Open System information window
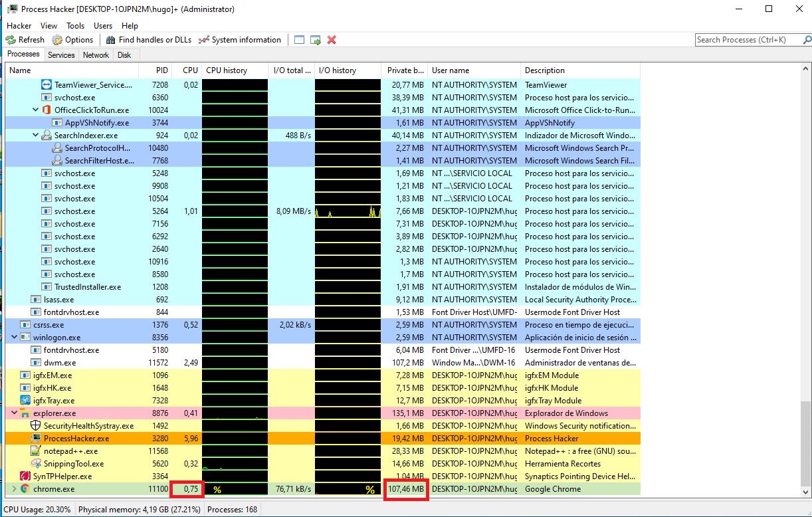The height and width of the screenshot is (517, 812). (240, 40)
